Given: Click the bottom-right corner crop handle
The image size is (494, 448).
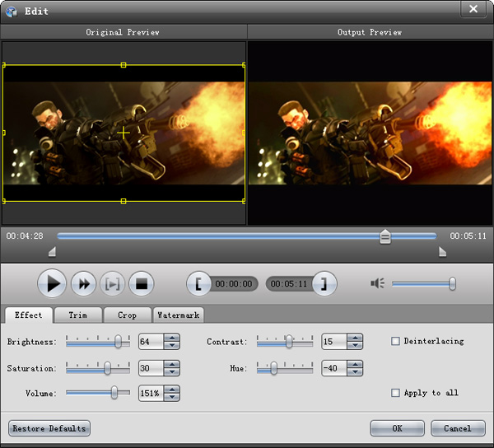Looking at the screenshot, I should (x=244, y=201).
